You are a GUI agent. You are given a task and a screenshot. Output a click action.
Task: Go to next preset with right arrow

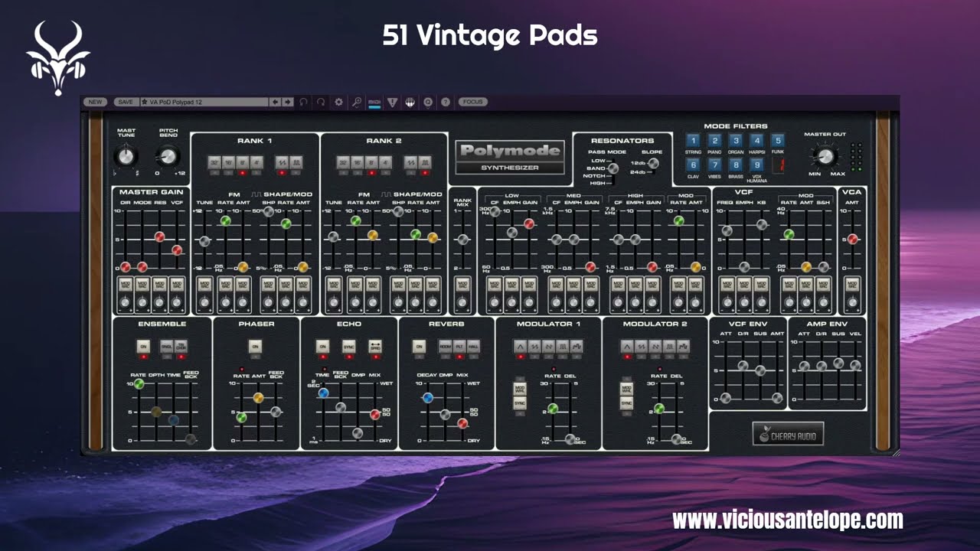click(287, 102)
